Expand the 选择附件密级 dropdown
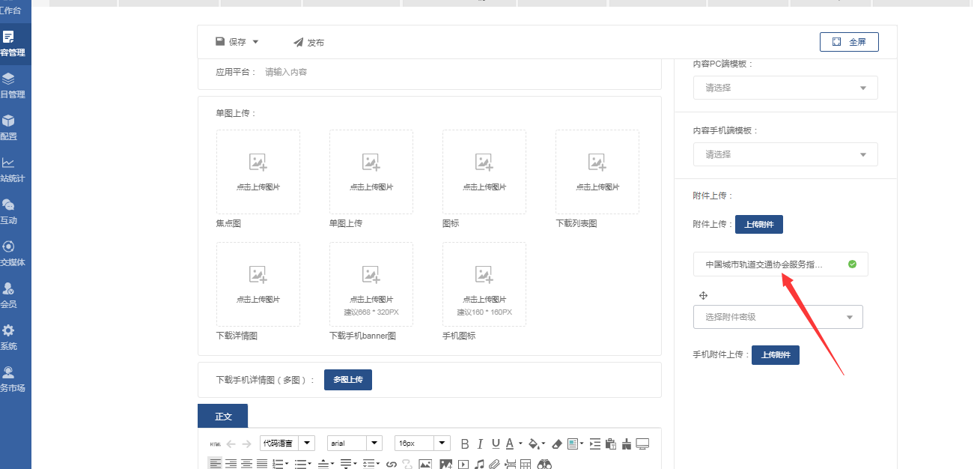 click(x=778, y=317)
